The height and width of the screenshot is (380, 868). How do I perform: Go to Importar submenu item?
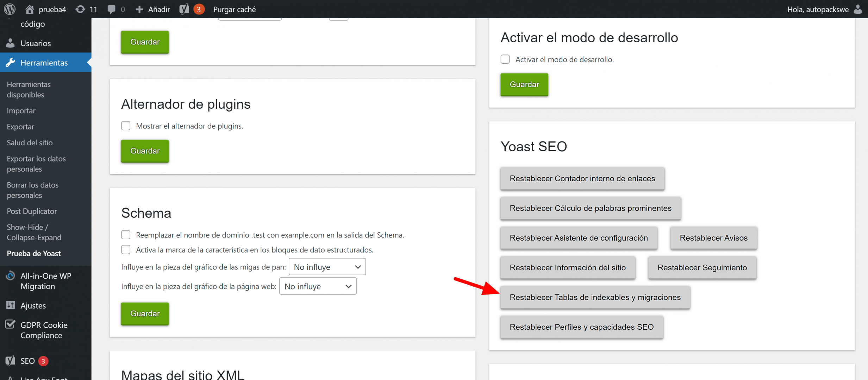pyautogui.click(x=21, y=110)
